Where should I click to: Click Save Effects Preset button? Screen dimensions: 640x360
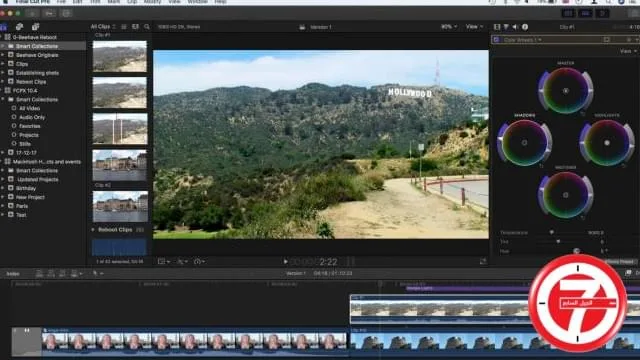click(x=620, y=262)
